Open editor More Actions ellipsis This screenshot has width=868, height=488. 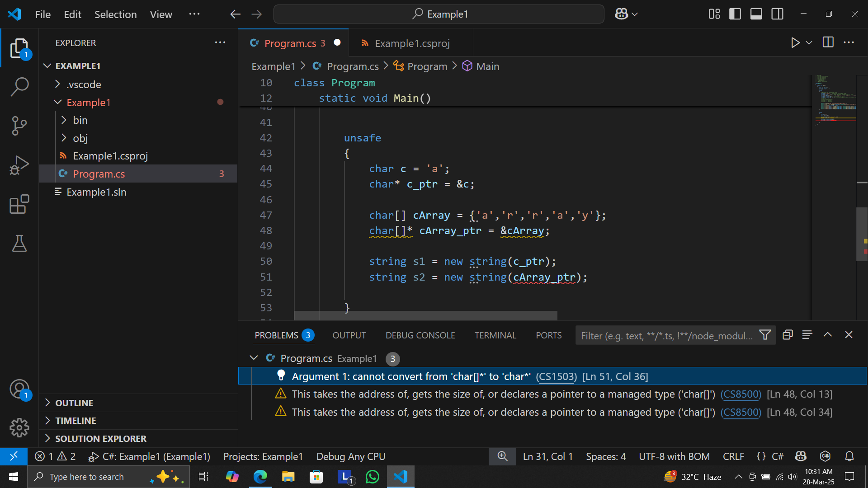(849, 42)
